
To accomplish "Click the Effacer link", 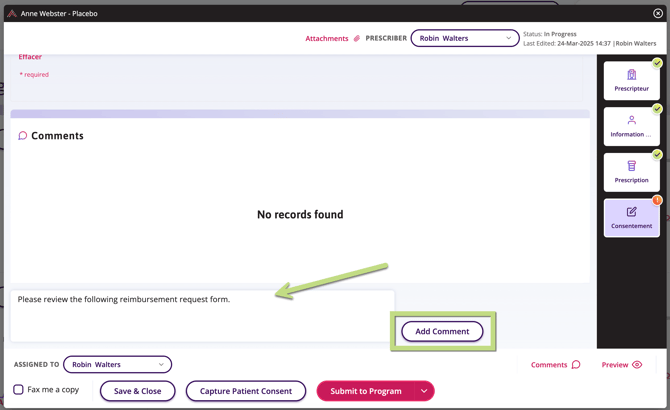I will tap(30, 57).
